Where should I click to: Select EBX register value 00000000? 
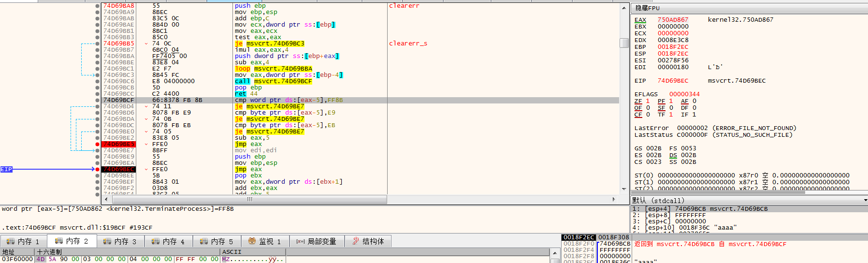pos(673,27)
